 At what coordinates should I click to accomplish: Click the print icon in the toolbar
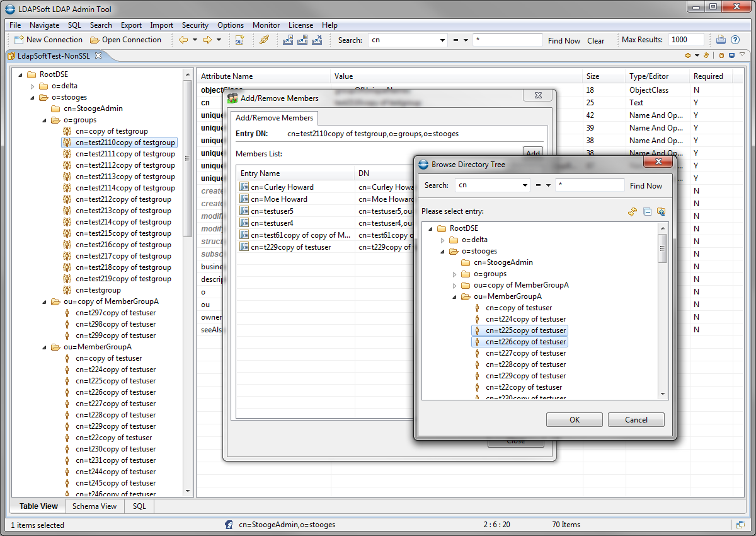(721, 40)
